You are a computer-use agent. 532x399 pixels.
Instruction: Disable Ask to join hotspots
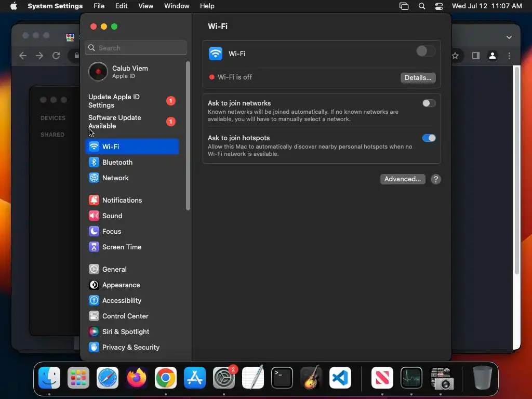tap(429, 138)
